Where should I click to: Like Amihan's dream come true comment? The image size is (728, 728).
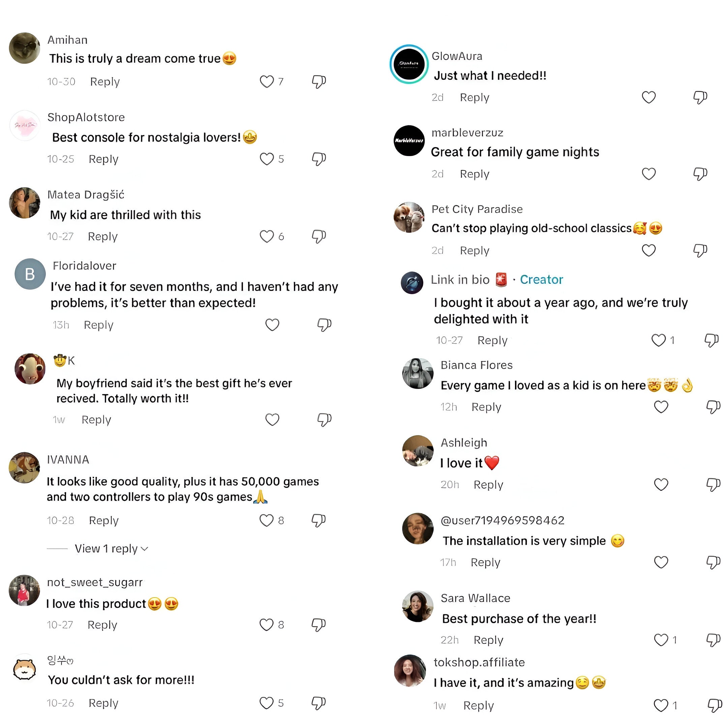[x=266, y=81]
